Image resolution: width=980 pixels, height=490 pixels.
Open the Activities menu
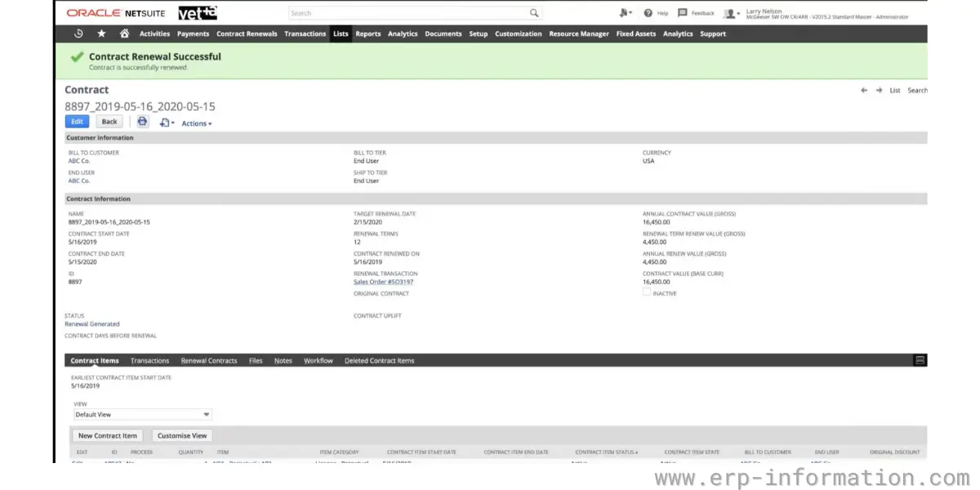pyautogui.click(x=154, y=33)
